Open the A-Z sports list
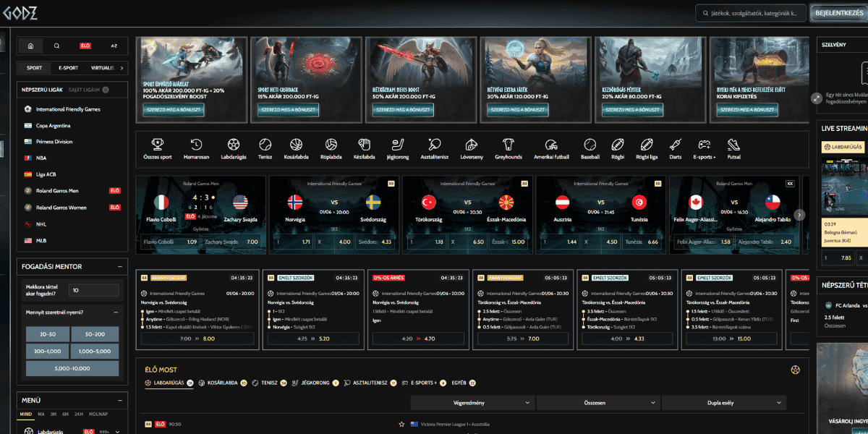 [114, 46]
